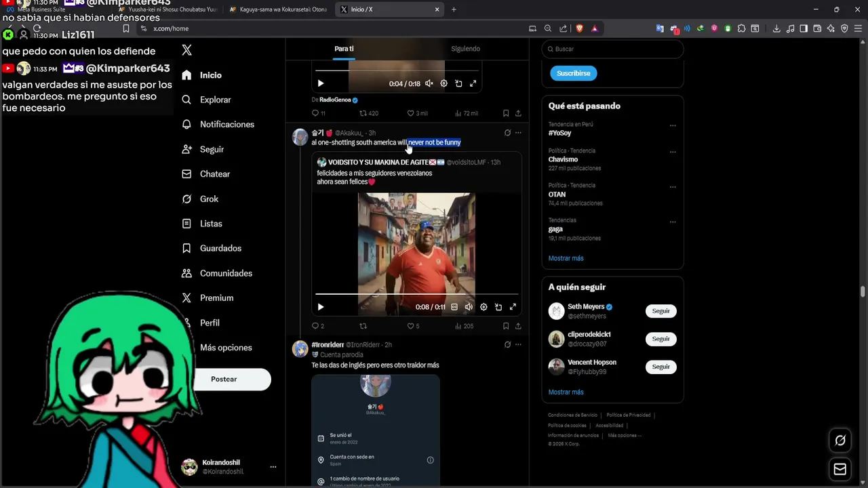Viewport: 868px width, 488px height.
Task: Click the X logo in the sidebar
Action: click(x=187, y=50)
